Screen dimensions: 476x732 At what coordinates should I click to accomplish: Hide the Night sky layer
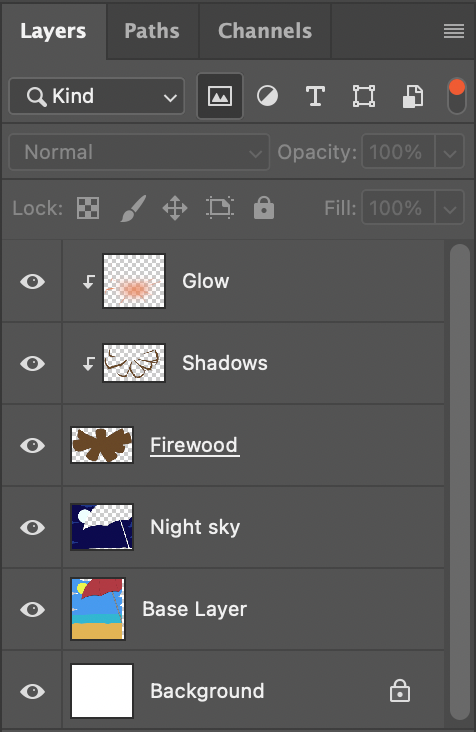[x=33, y=528]
